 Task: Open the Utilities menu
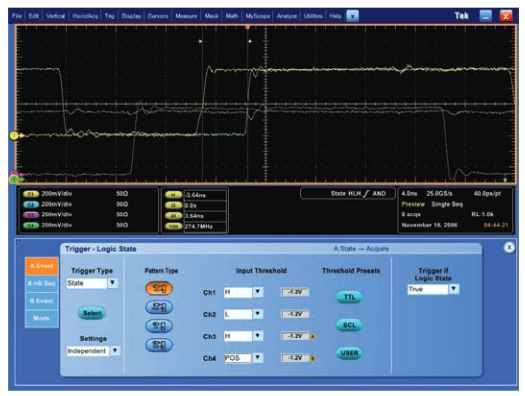point(313,16)
